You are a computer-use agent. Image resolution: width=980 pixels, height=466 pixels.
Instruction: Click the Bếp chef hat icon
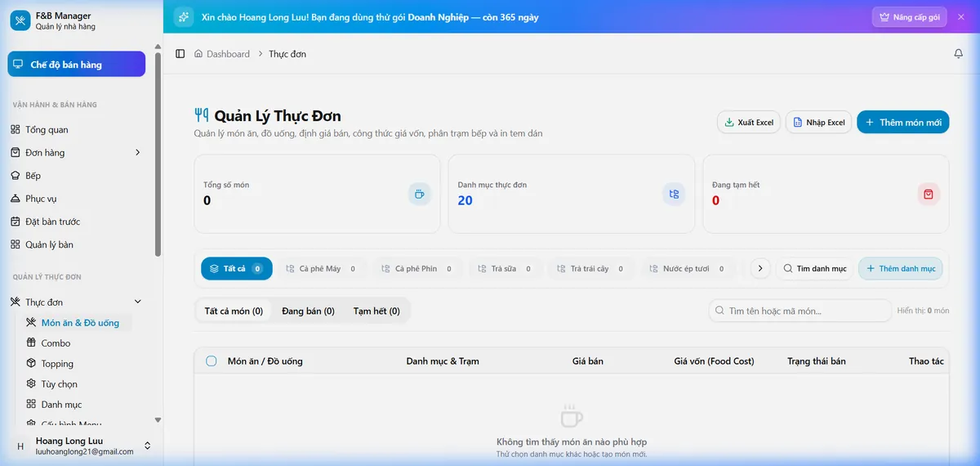16,176
